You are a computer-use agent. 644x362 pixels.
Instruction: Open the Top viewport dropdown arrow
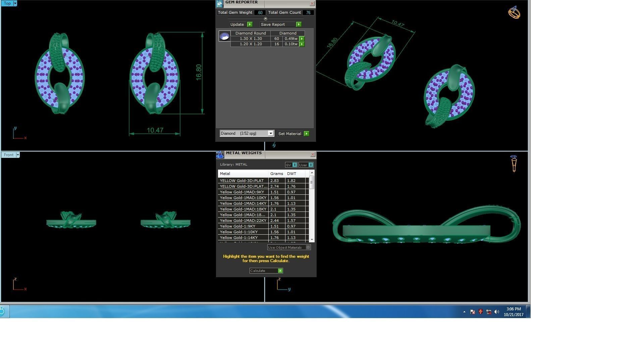point(15,3)
